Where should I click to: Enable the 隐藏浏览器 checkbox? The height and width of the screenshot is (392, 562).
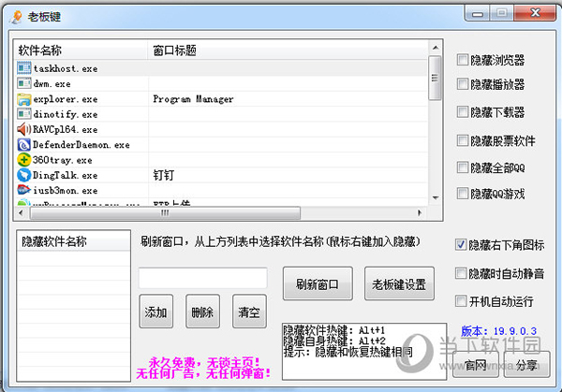[x=463, y=60]
